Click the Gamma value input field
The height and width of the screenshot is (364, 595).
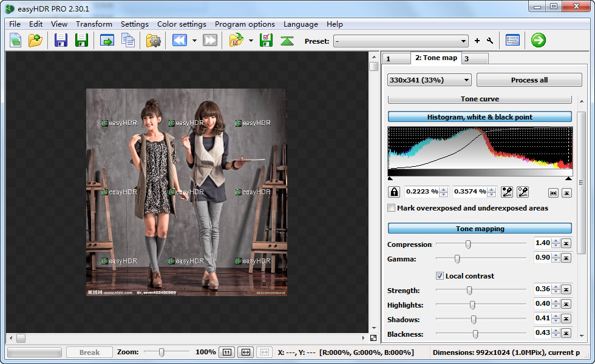(x=542, y=258)
